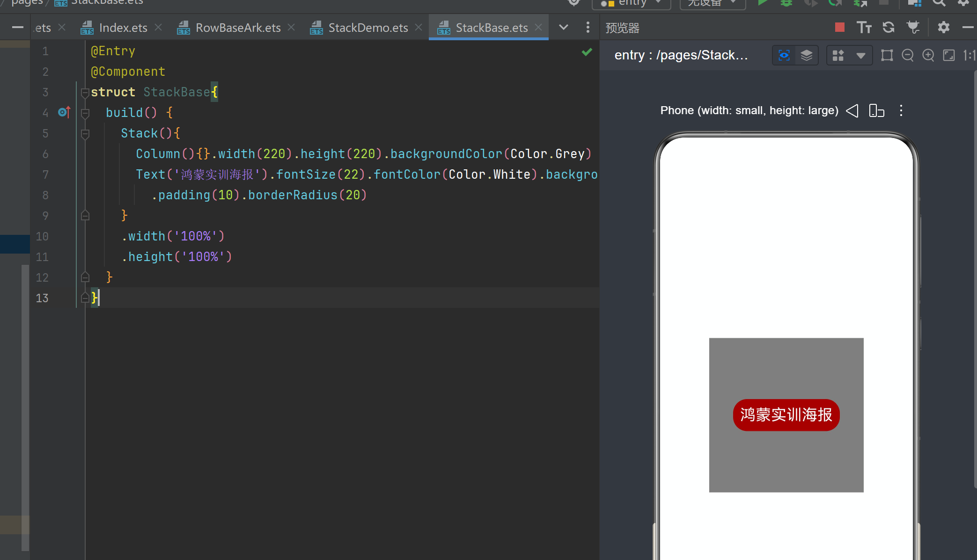Zoom in the preview
977x560 pixels.
(928, 55)
